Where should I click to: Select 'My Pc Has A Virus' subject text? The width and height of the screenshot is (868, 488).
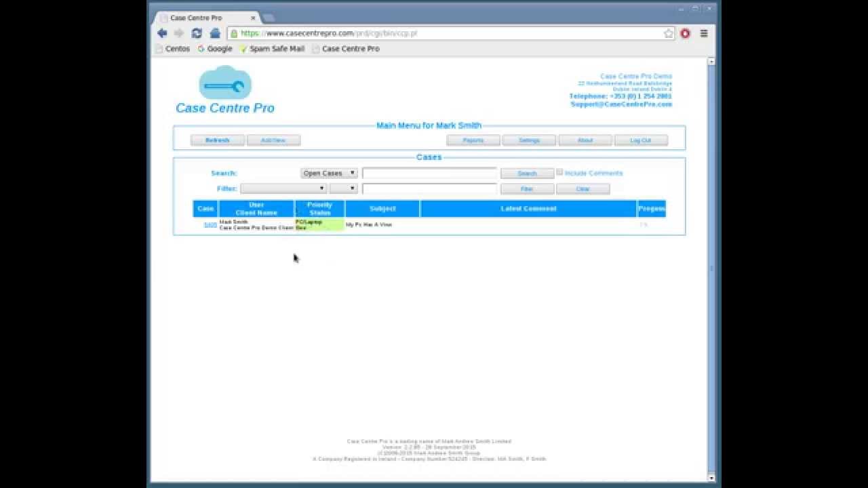coord(369,224)
